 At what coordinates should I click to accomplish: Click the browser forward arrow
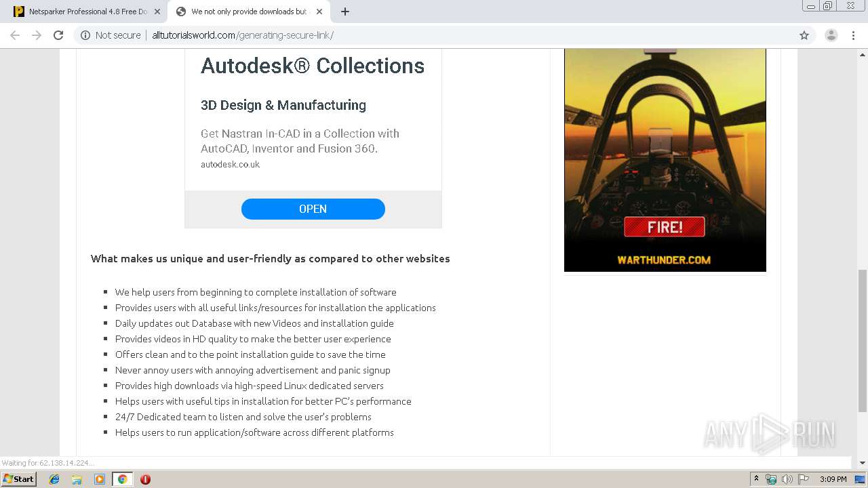tap(37, 35)
